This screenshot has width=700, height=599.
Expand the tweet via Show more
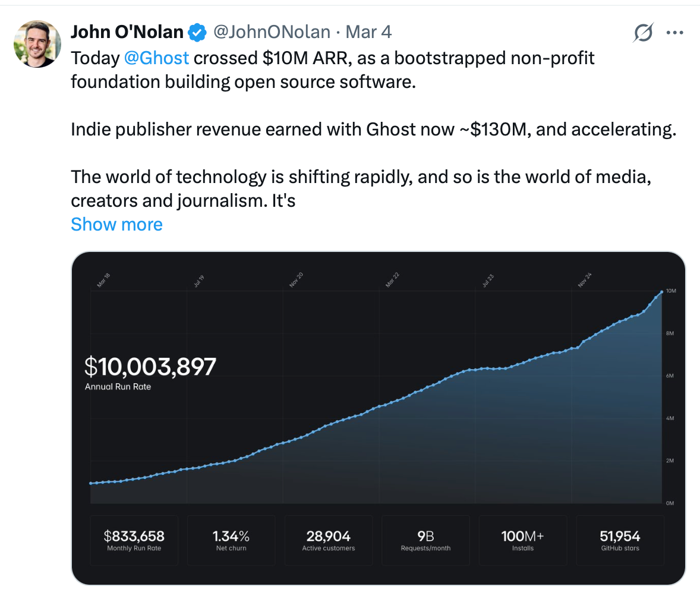coord(116,224)
